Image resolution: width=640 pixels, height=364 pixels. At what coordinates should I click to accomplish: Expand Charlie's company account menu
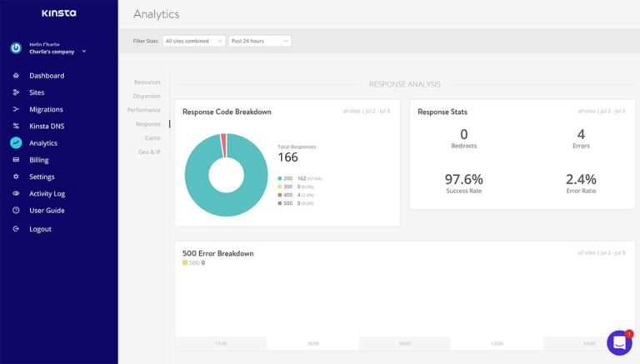click(84, 52)
